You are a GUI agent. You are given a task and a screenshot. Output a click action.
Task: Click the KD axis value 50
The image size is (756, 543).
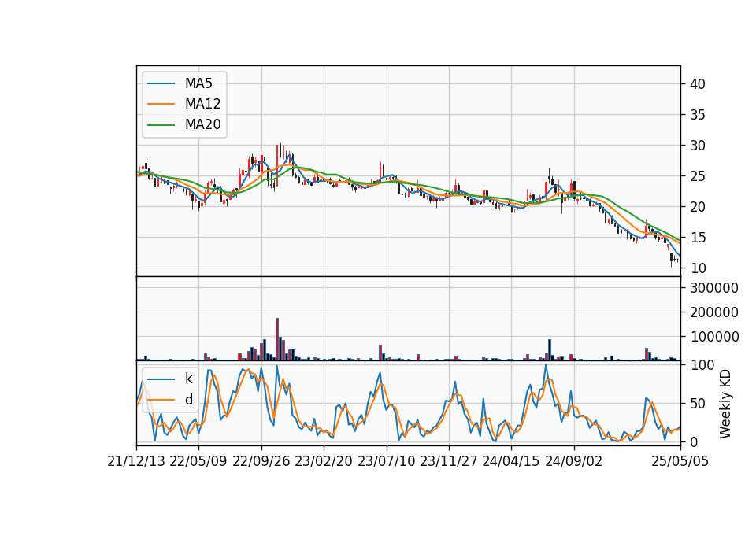pos(697,404)
